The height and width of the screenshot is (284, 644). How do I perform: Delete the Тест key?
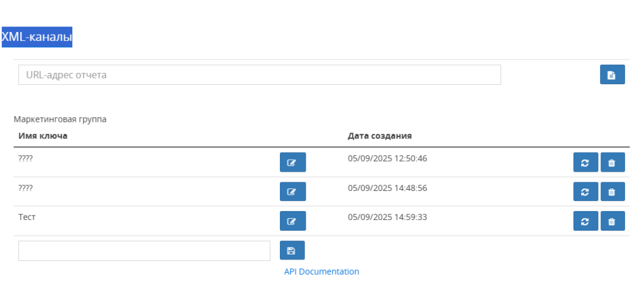pyautogui.click(x=613, y=221)
